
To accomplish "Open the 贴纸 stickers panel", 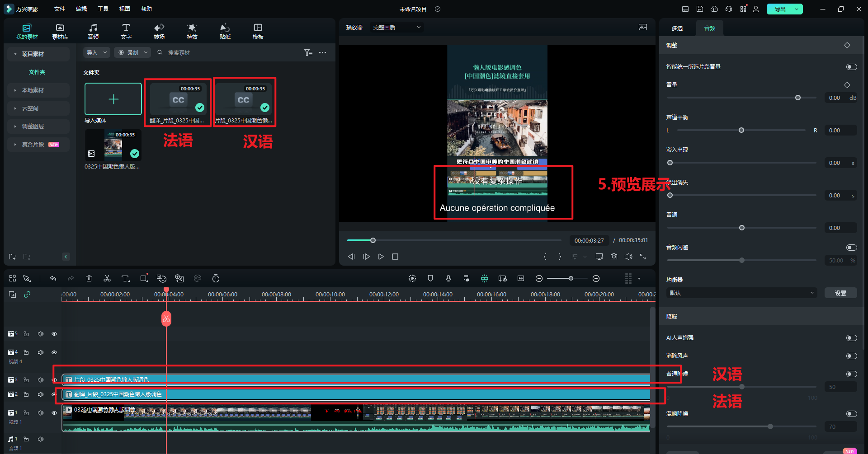I will click(x=225, y=31).
